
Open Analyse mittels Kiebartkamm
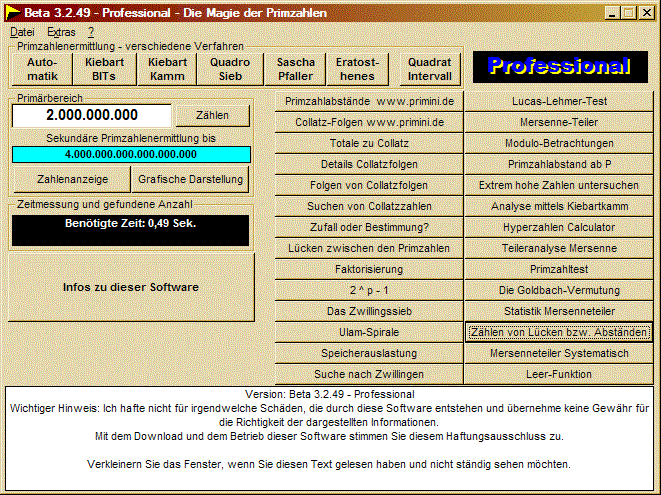pos(559,207)
